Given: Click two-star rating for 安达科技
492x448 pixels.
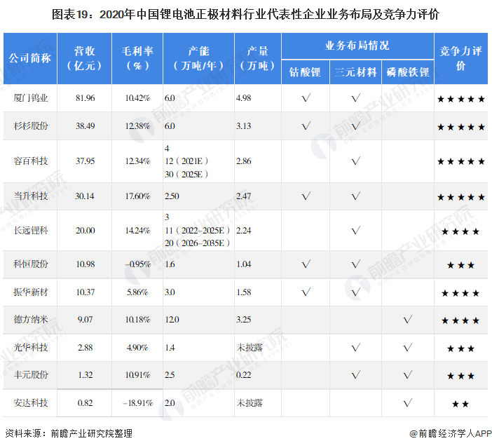Looking at the screenshot, I should click(460, 404).
